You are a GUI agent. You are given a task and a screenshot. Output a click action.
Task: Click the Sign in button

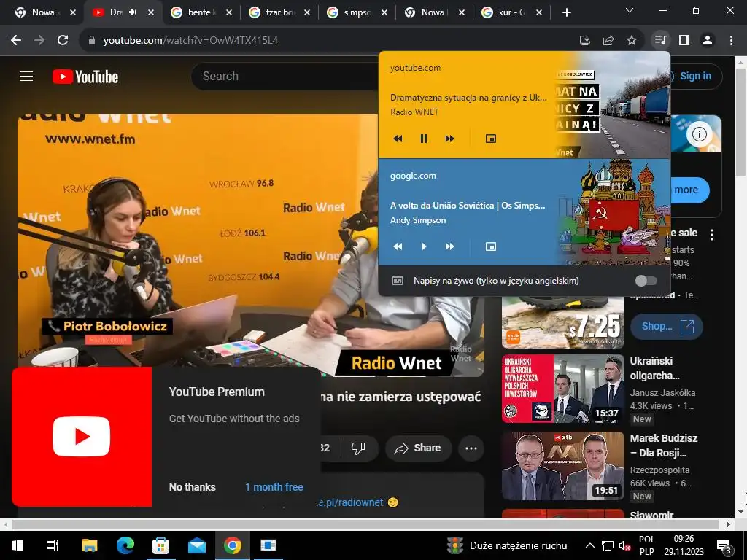695,76
